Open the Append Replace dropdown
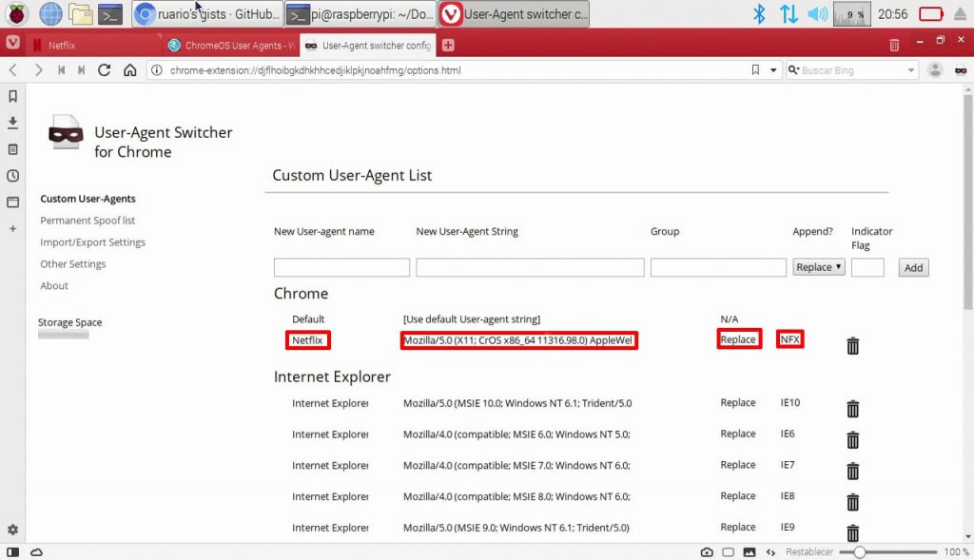This screenshot has width=974, height=560. [819, 267]
